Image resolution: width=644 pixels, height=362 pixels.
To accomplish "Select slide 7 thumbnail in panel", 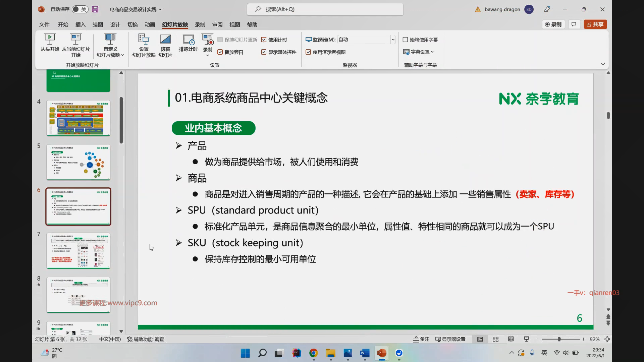I will click(78, 250).
